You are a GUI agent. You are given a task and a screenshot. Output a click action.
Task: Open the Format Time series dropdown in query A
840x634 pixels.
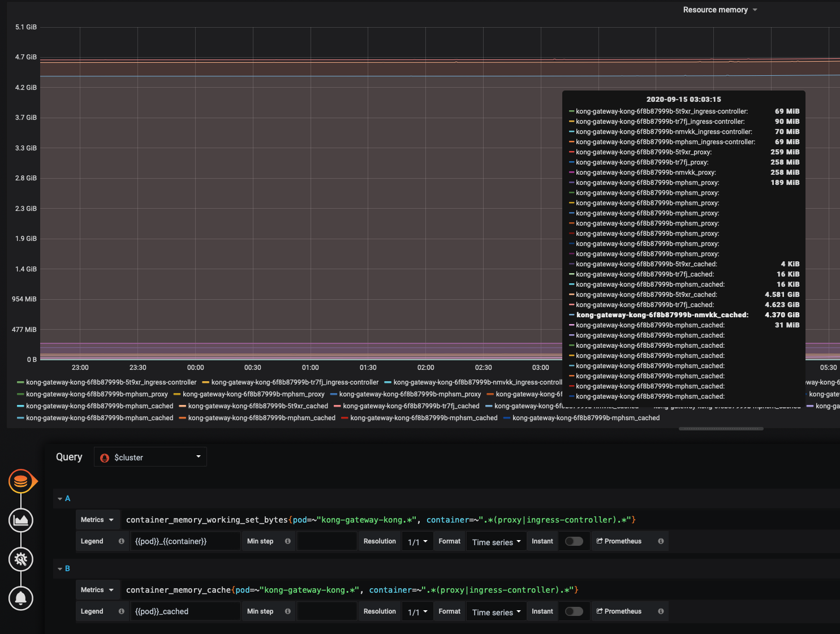point(496,542)
